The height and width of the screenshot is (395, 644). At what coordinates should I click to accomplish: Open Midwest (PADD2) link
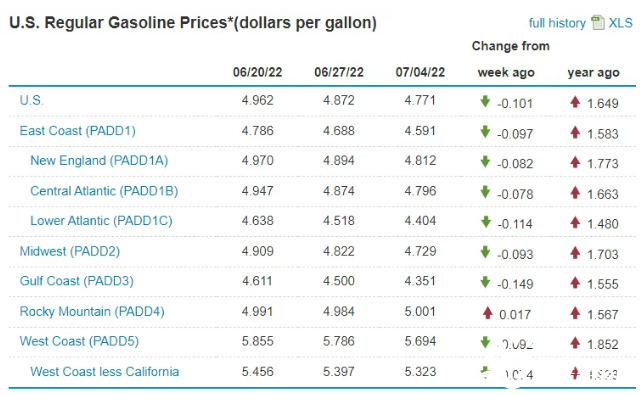(70, 251)
